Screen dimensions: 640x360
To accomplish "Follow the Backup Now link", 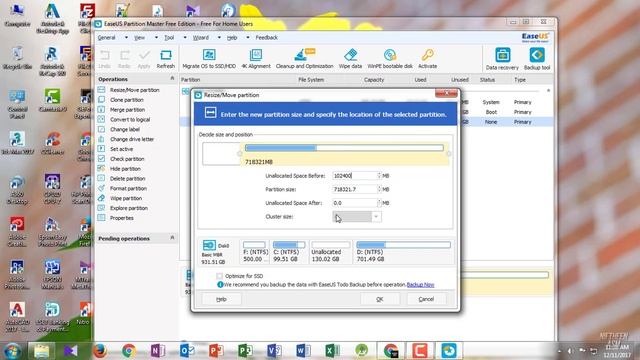I will coord(420,284).
